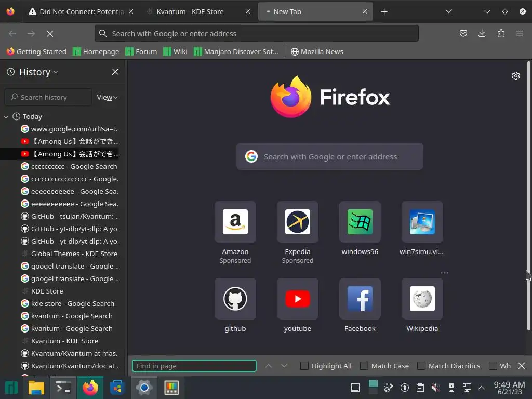Expand the hidden system tray icons arrow
Screen dimensions: 532x399
[482, 388]
